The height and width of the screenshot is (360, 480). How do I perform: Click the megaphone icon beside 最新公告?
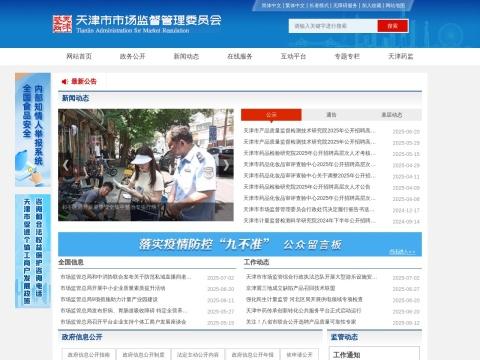click(65, 81)
